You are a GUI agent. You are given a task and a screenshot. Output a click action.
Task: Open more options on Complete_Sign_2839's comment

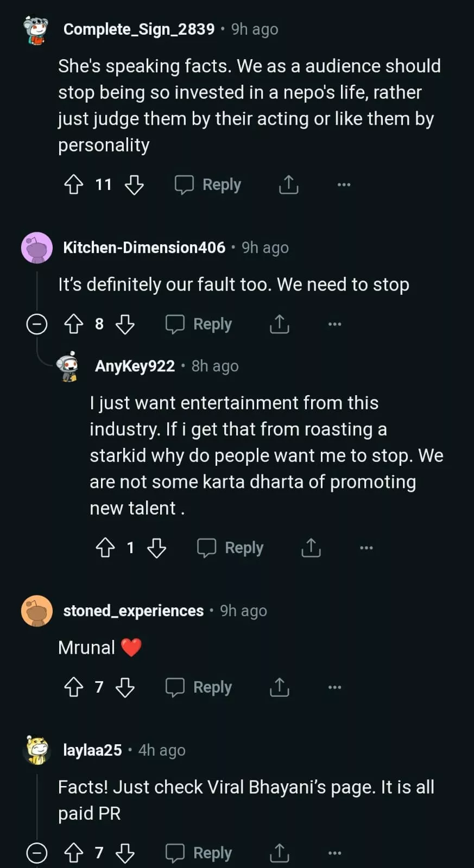[x=344, y=185]
